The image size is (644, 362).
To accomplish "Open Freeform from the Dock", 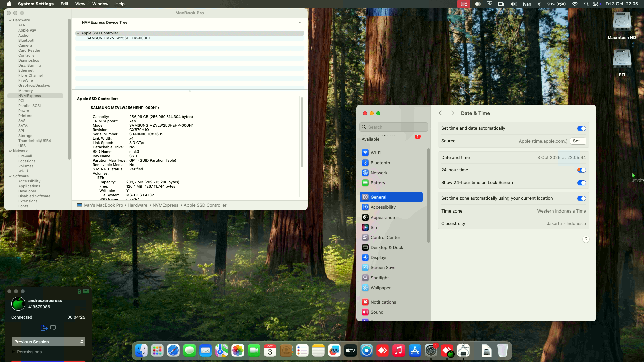I will [x=334, y=351].
